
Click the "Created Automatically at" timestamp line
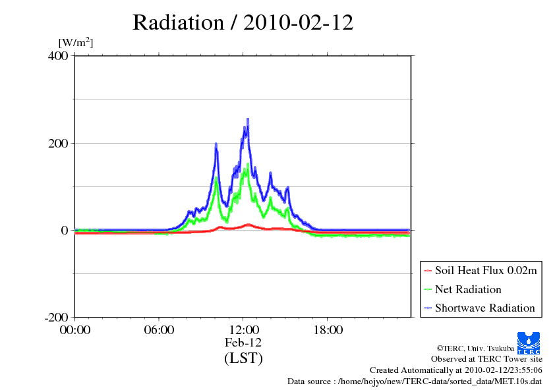456,370
